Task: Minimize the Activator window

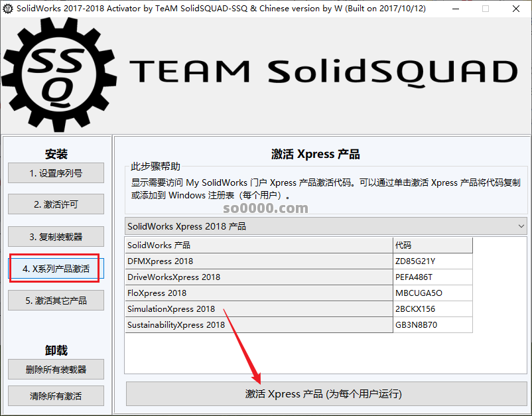Action: coord(456,9)
